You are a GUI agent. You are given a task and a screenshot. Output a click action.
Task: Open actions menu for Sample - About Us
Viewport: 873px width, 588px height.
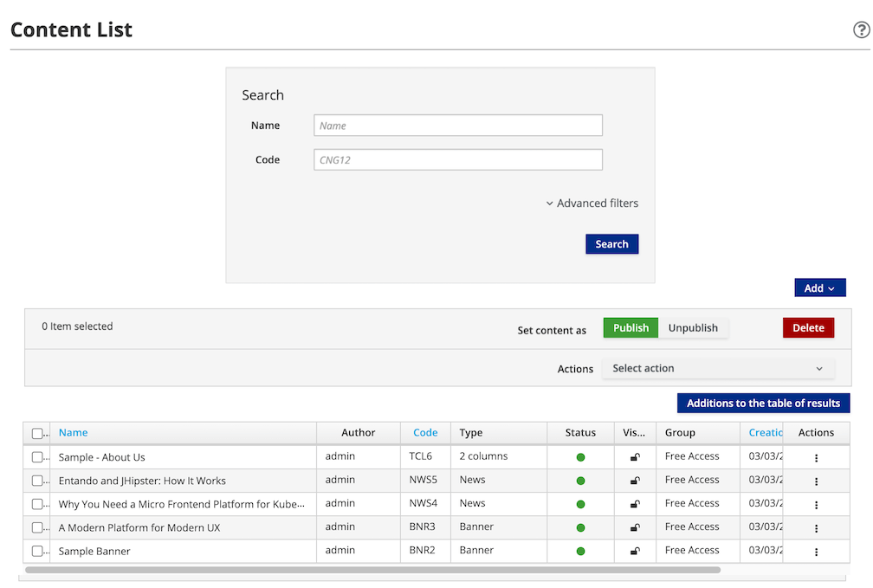[816, 457]
